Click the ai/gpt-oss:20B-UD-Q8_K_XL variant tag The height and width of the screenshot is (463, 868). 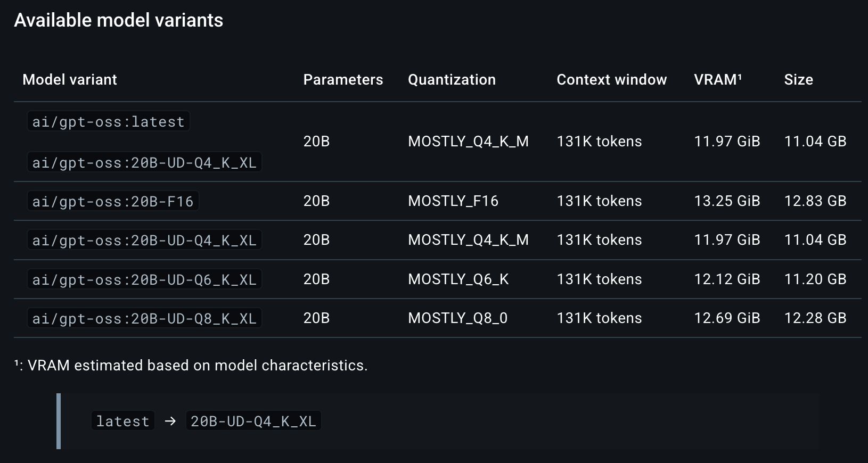click(x=144, y=318)
